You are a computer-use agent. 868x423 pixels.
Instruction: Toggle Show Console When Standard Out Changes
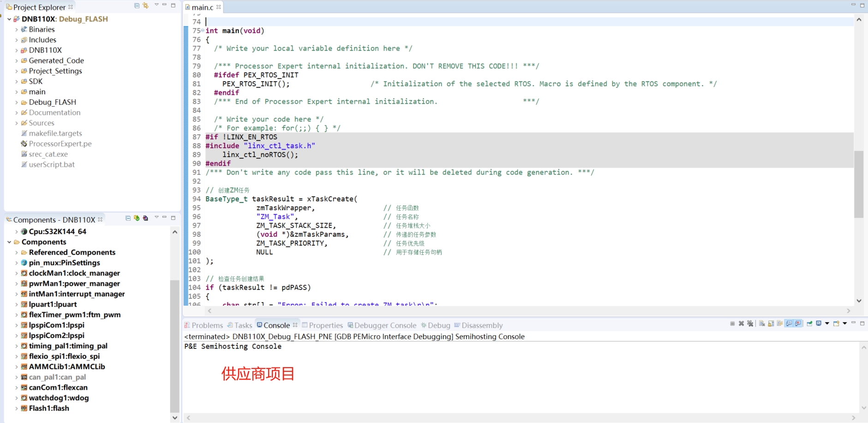(x=789, y=324)
